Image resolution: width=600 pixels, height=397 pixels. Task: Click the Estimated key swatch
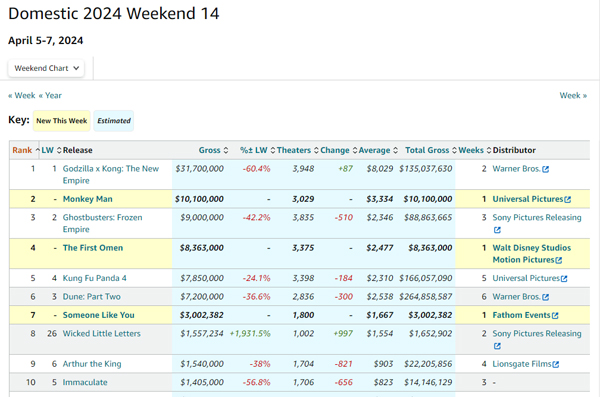(x=114, y=121)
